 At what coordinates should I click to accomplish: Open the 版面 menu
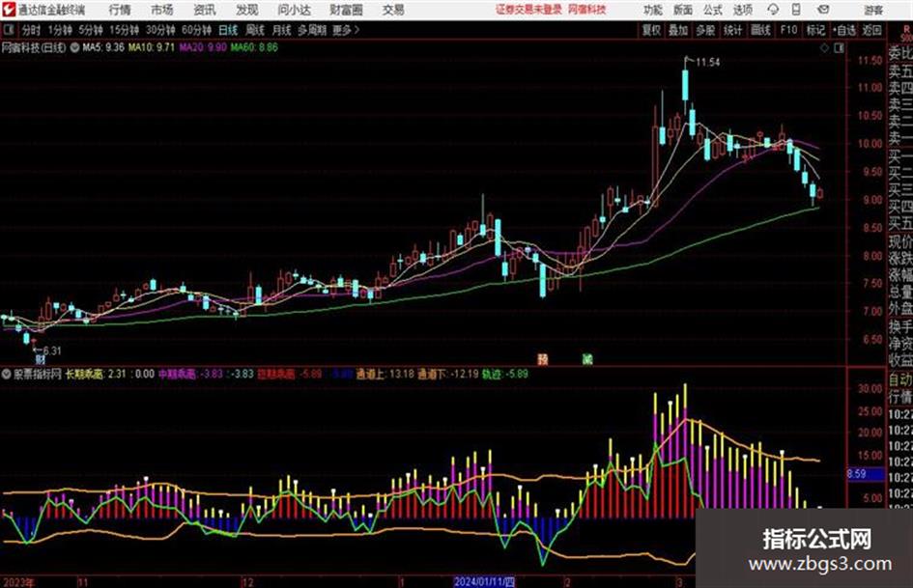tap(683, 10)
